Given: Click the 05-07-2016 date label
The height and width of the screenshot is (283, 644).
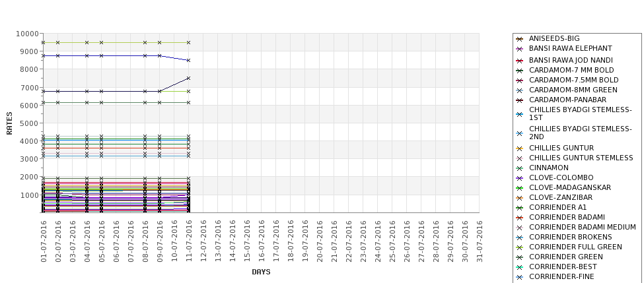Looking at the screenshot, I should [x=102, y=241].
